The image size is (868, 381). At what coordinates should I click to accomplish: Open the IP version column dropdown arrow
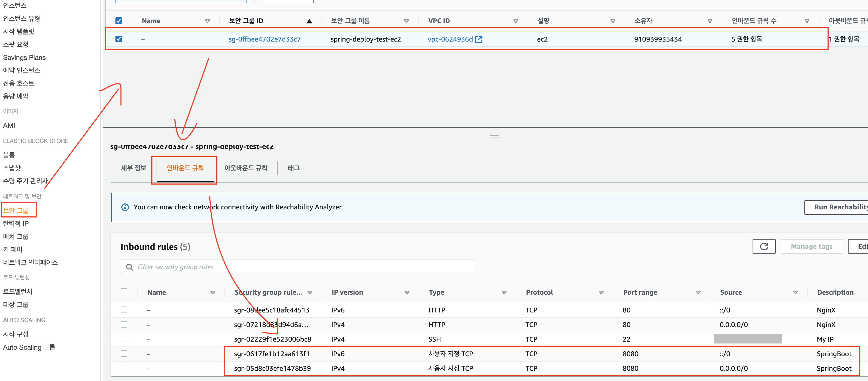click(x=407, y=292)
